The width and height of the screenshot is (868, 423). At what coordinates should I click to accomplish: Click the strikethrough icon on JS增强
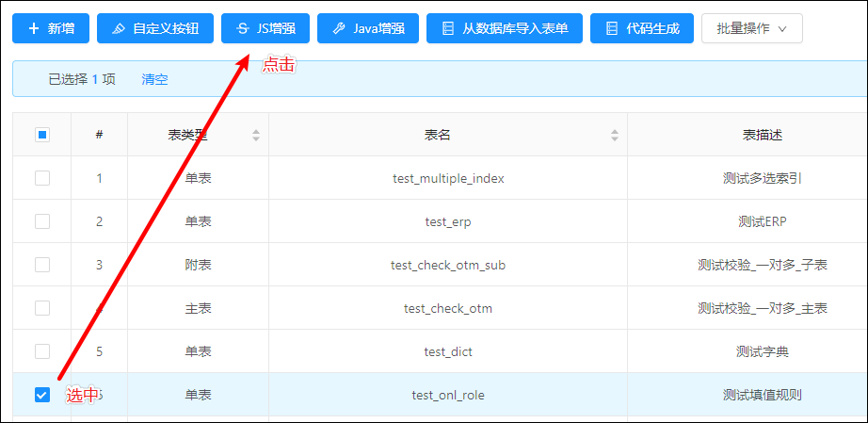[x=243, y=28]
